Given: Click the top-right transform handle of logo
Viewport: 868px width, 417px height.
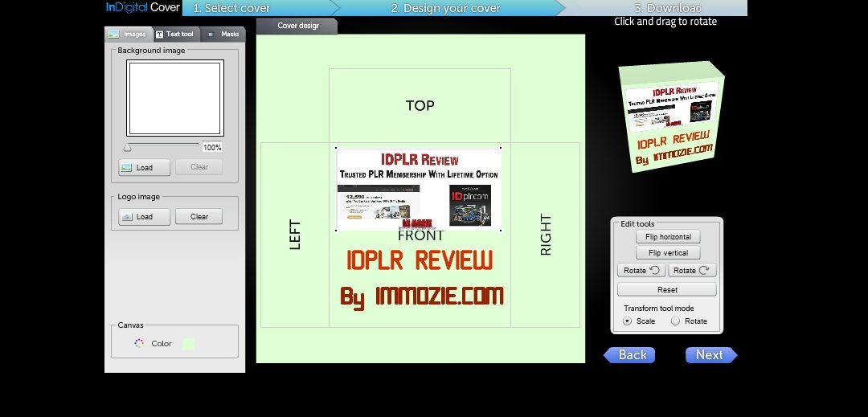Looking at the screenshot, I should point(501,148).
